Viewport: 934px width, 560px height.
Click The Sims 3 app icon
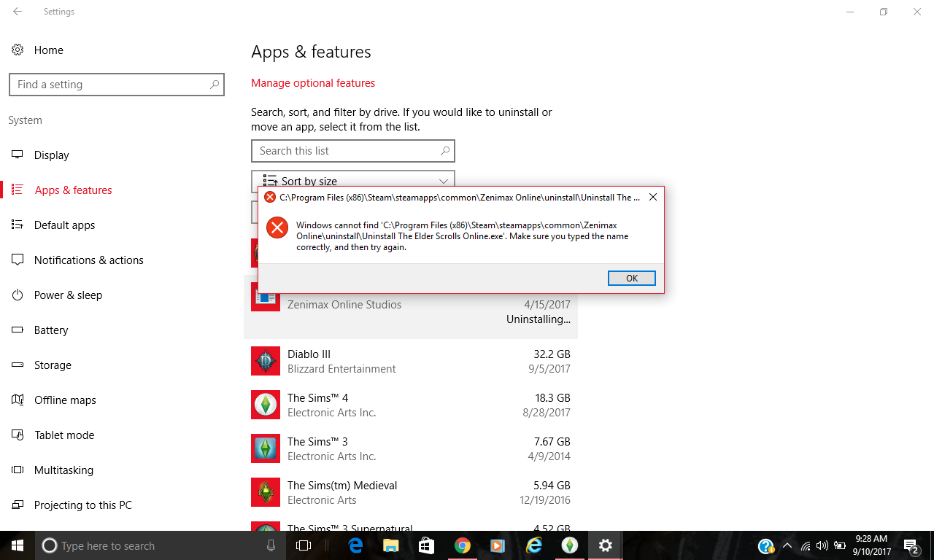click(x=266, y=448)
